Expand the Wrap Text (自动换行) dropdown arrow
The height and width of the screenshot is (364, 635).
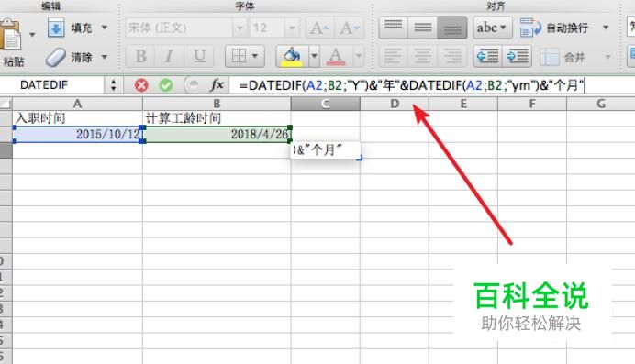pyautogui.click(x=606, y=28)
